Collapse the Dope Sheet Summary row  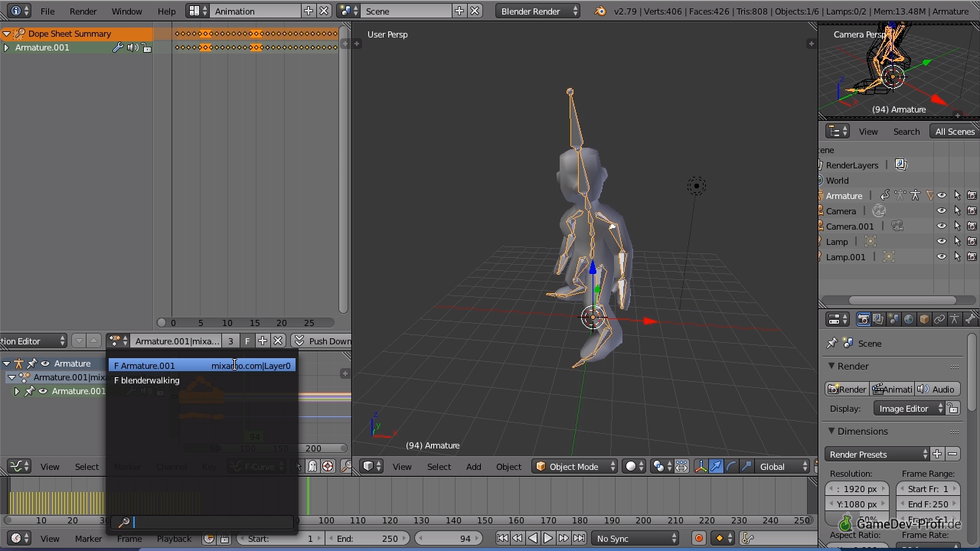(x=6, y=34)
